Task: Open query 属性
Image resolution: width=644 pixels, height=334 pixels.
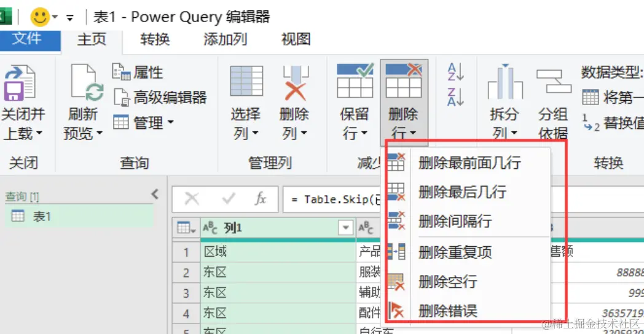Action: [137, 72]
